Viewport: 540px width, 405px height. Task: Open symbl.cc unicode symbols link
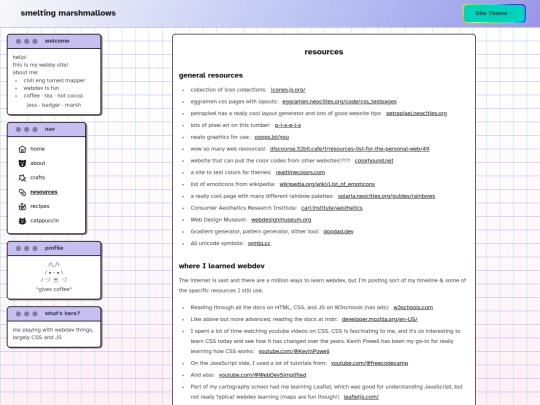[259, 243]
